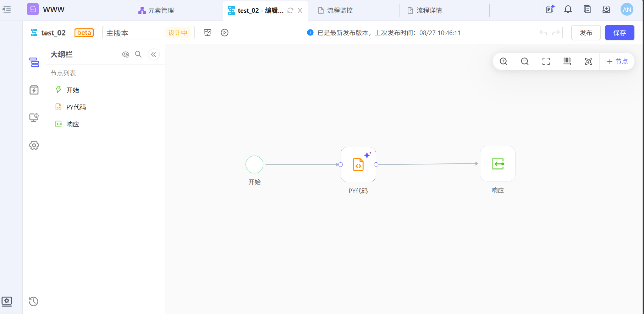644x314 pixels.
Task: Fit canvas to screen icon
Action: point(546,61)
